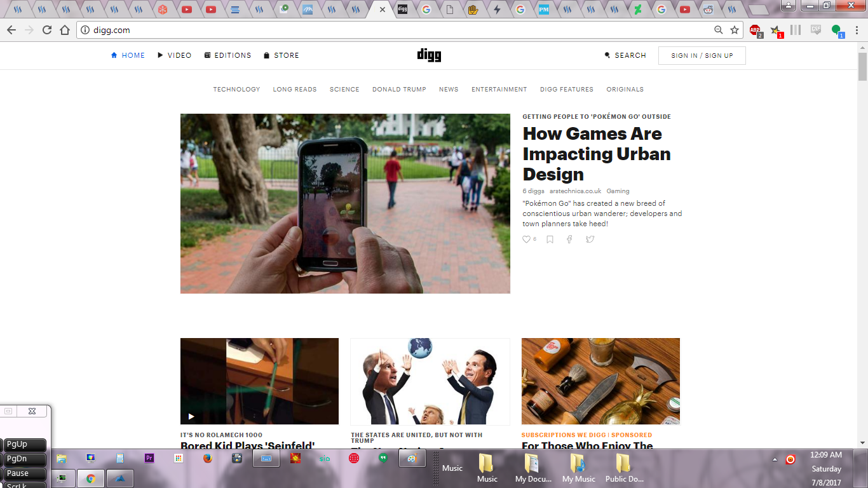Open the Pokémon Go phone photo
Image resolution: width=868 pixels, height=488 pixels.
345,203
